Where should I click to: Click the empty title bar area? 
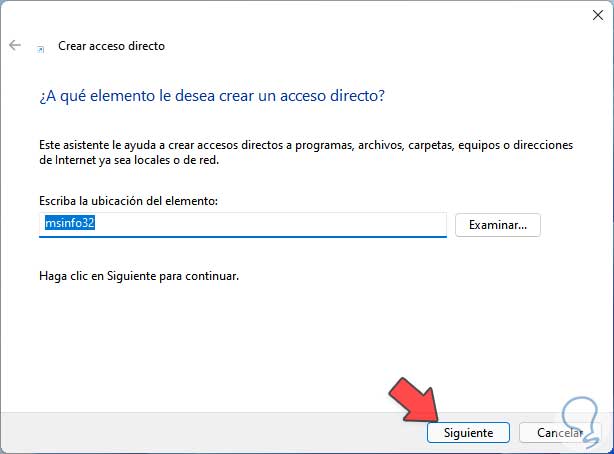pos(300,14)
